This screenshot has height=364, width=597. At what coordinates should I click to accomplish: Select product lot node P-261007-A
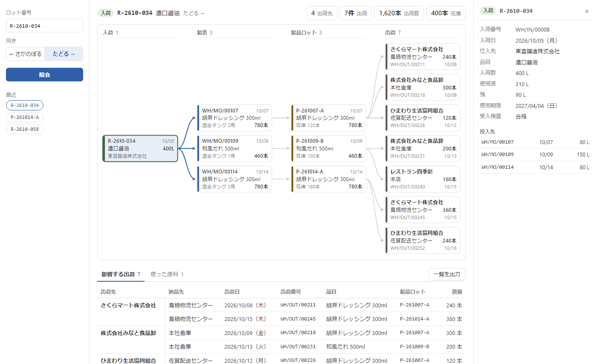pos(329,118)
